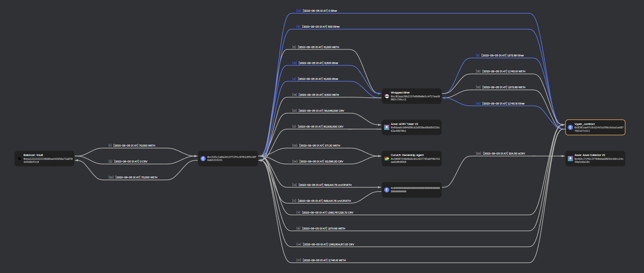Select edge label [13] 0 Ether
This screenshot has width=644, height=273.
[317, 11]
